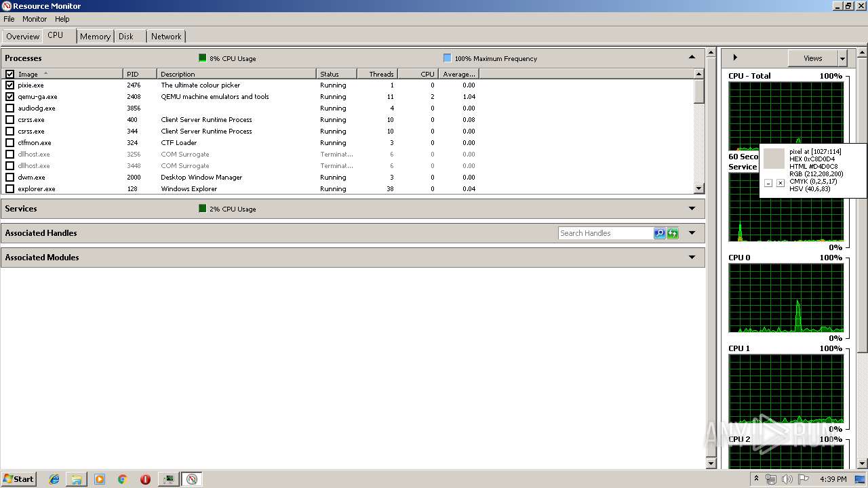Tick the ctfmon.exe process checkbox

(9, 143)
